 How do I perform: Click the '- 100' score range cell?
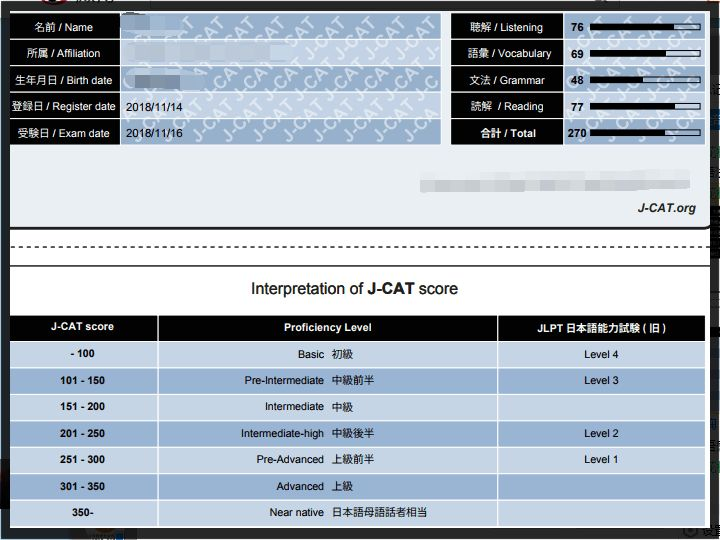point(83,354)
